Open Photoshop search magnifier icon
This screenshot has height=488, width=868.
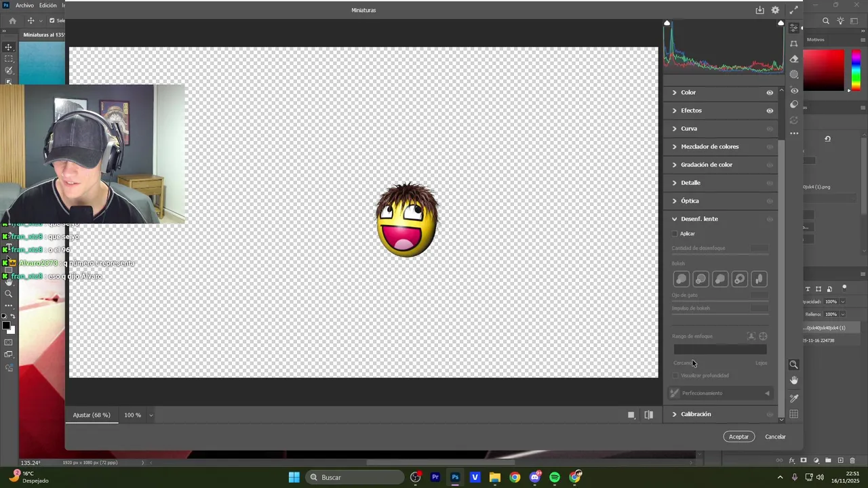[x=826, y=21]
